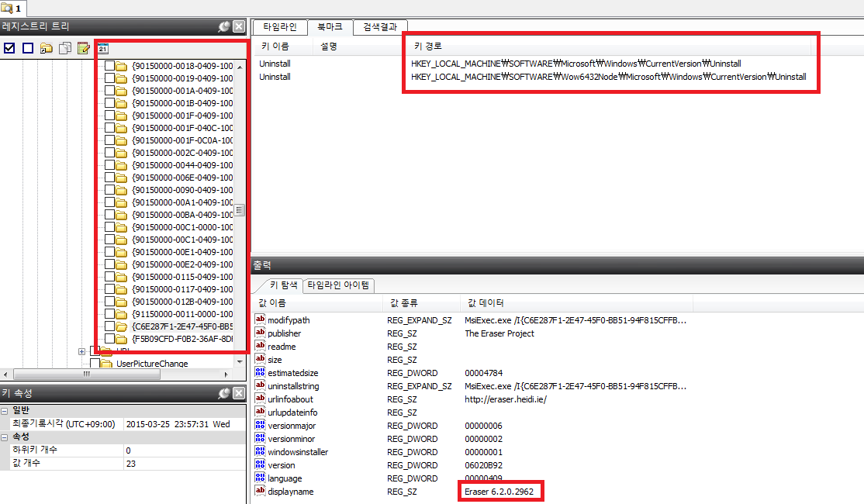Click the ab icon beside displayname
This screenshot has width=864, height=504.
pos(260,491)
